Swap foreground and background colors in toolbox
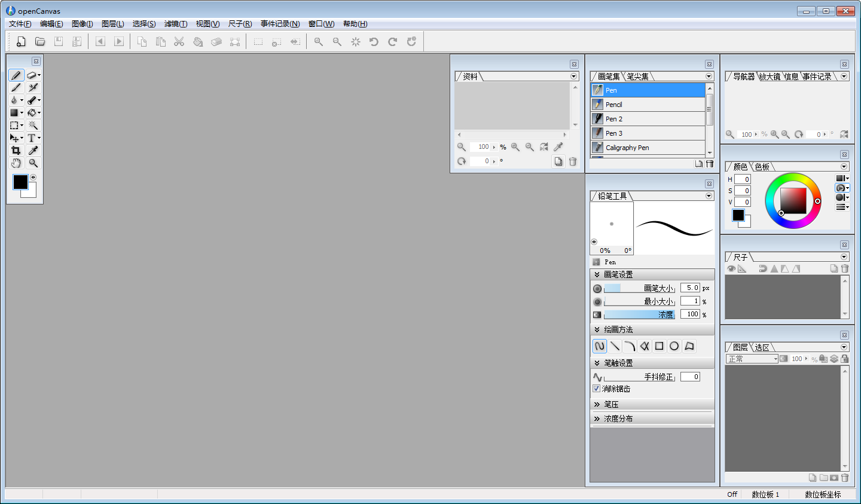Screen dimensions: 861x504 click(x=33, y=177)
